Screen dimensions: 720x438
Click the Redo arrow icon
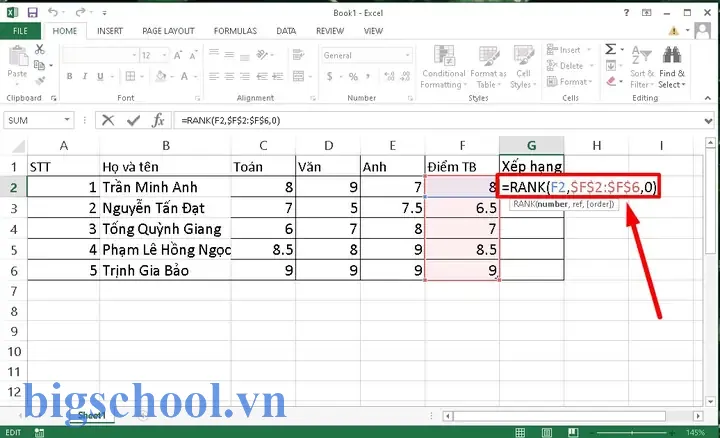coord(80,12)
